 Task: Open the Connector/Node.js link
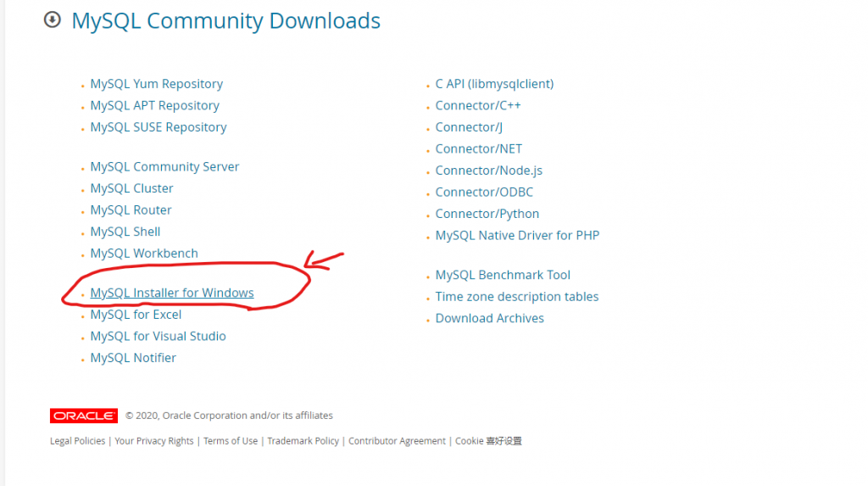coord(489,170)
